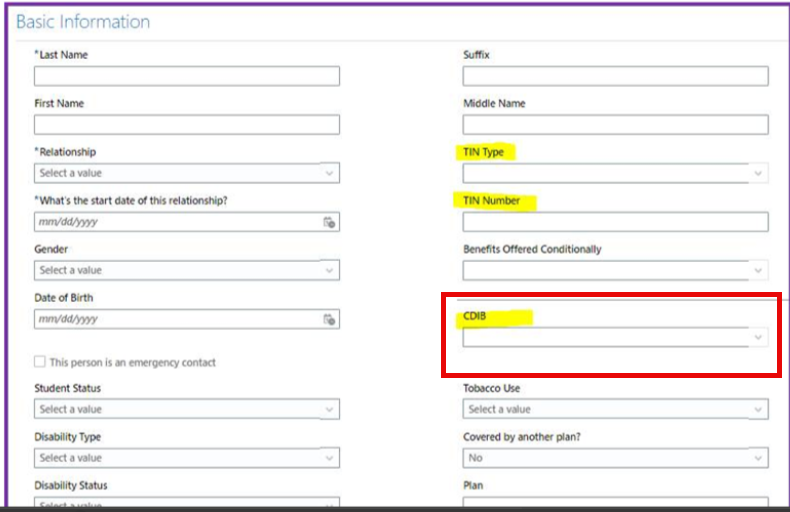Focus the Middle Name text field
The width and height of the screenshot is (790, 512).
(x=616, y=124)
